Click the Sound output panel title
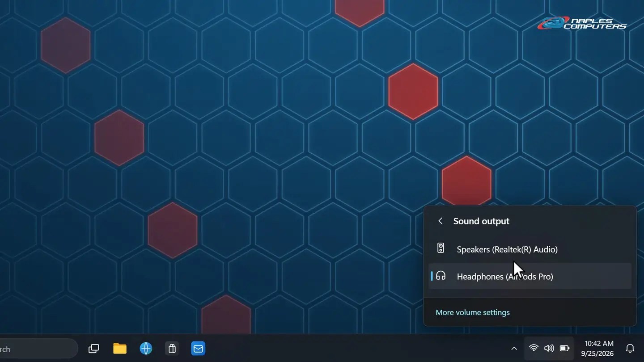Image resolution: width=644 pixels, height=362 pixels. click(x=481, y=221)
